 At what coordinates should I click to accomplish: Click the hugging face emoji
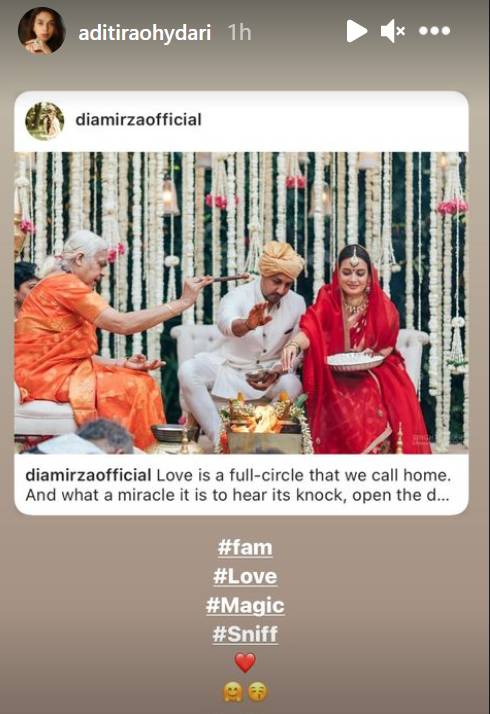click(x=232, y=693)
